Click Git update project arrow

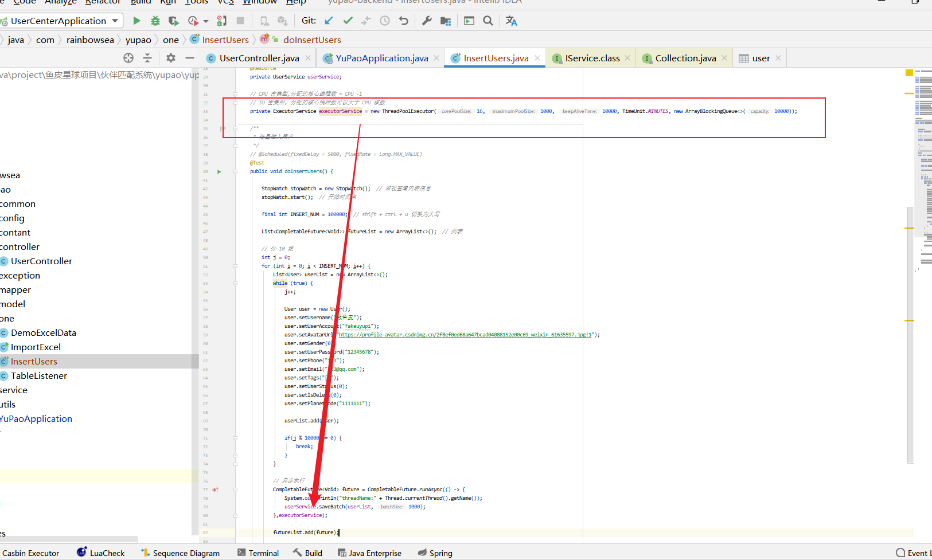coord(329,21)
